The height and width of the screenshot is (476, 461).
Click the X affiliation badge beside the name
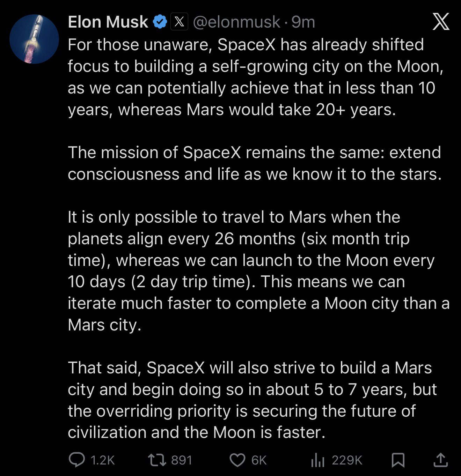179,22
